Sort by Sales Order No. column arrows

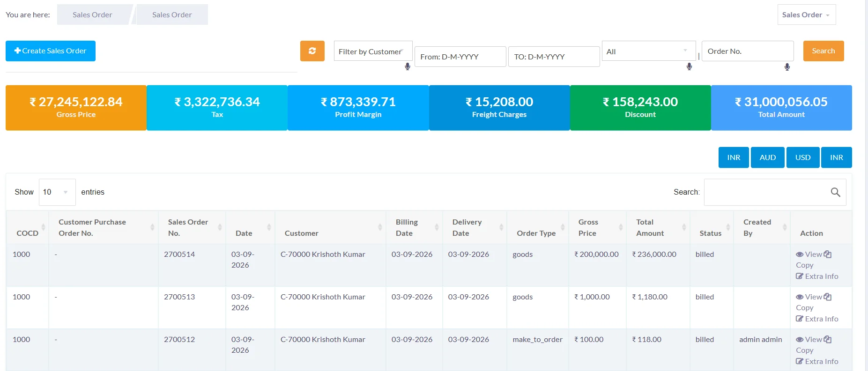pyautogui.click(x=220, y=227)
